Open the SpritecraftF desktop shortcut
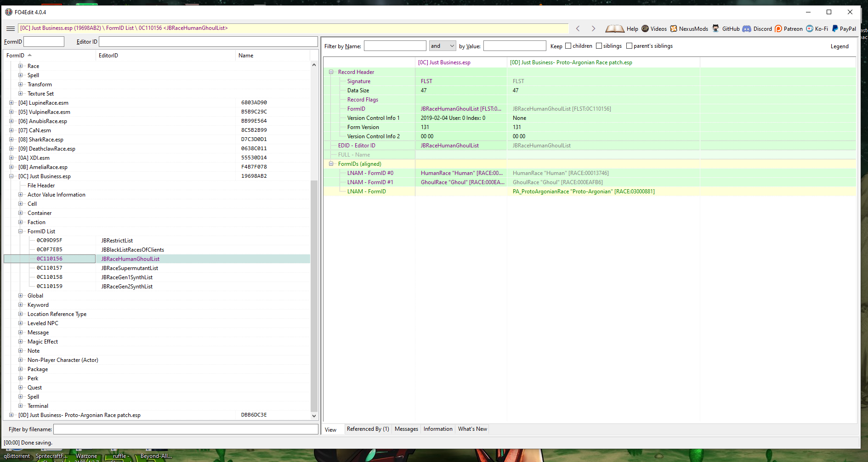868x462 pixels. coord(51,456)
